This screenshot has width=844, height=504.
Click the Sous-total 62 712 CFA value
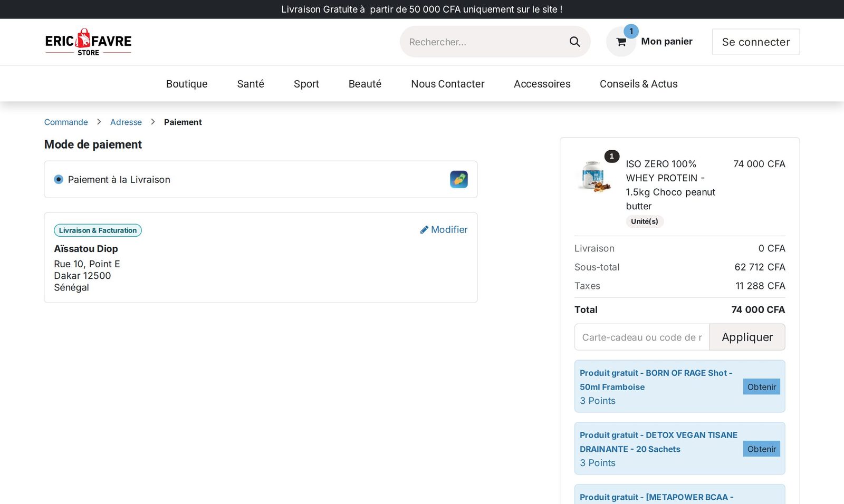coord(760,267)
